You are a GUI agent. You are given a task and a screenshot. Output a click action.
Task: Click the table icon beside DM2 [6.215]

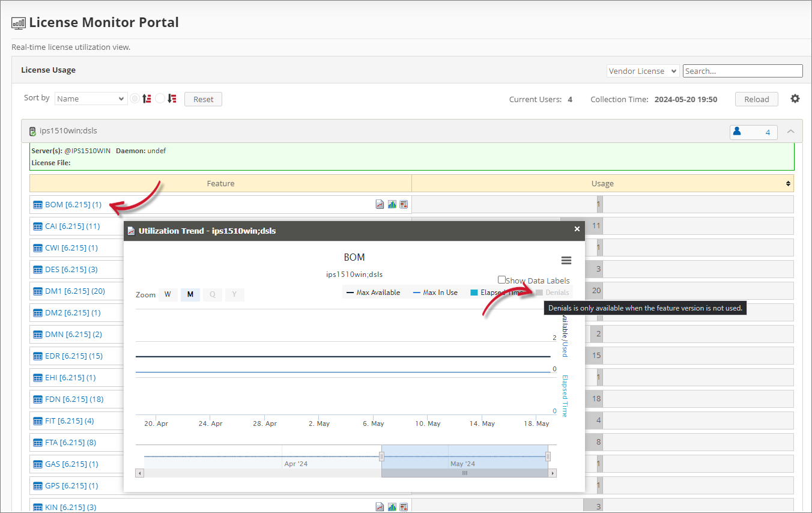[x=38, y=313]
